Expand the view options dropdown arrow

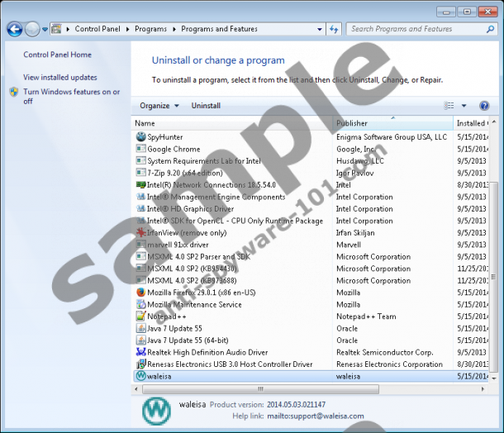(x=464, y=106)
